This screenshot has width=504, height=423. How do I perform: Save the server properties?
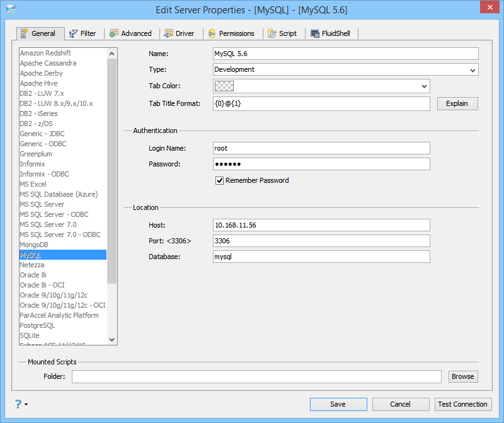click(x=338, y=404)
